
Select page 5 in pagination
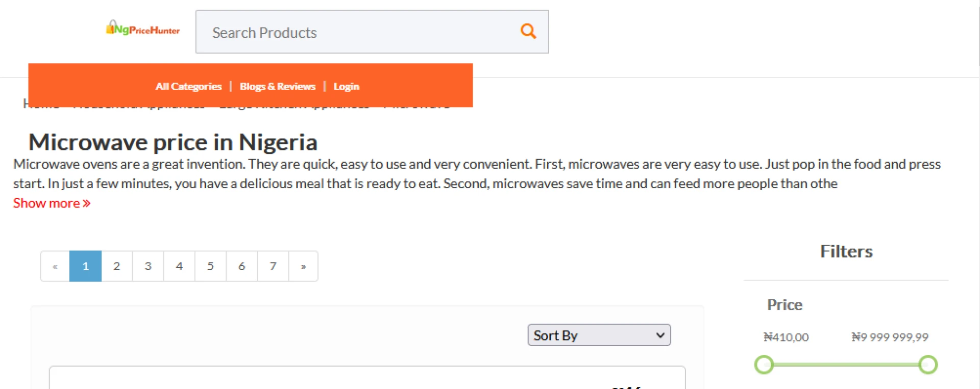tap(210, 266)
